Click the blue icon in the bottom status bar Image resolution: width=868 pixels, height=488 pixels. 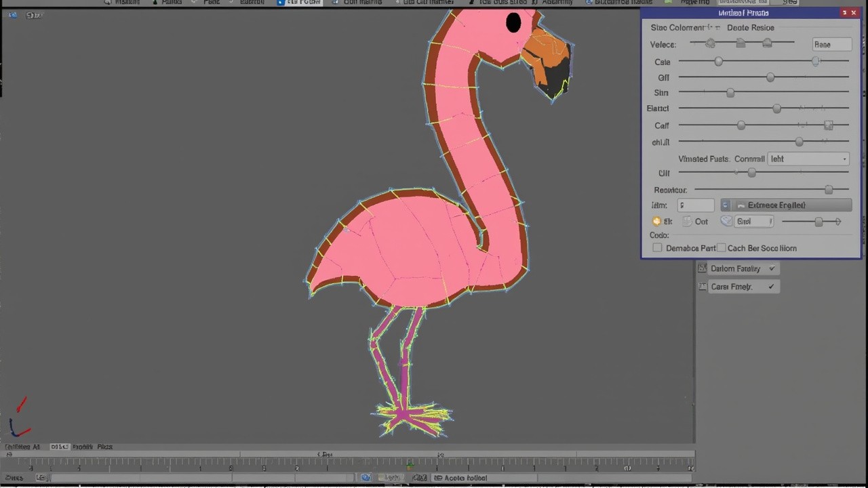click(366, 478)
